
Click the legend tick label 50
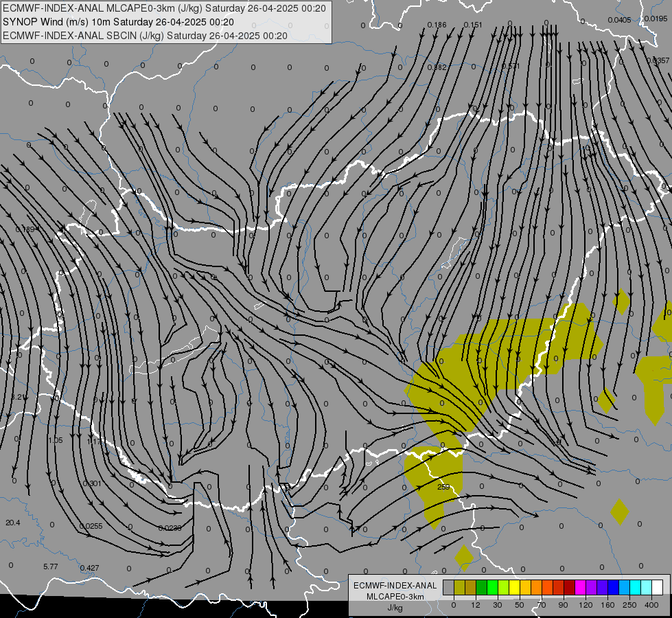pos(520,605)
